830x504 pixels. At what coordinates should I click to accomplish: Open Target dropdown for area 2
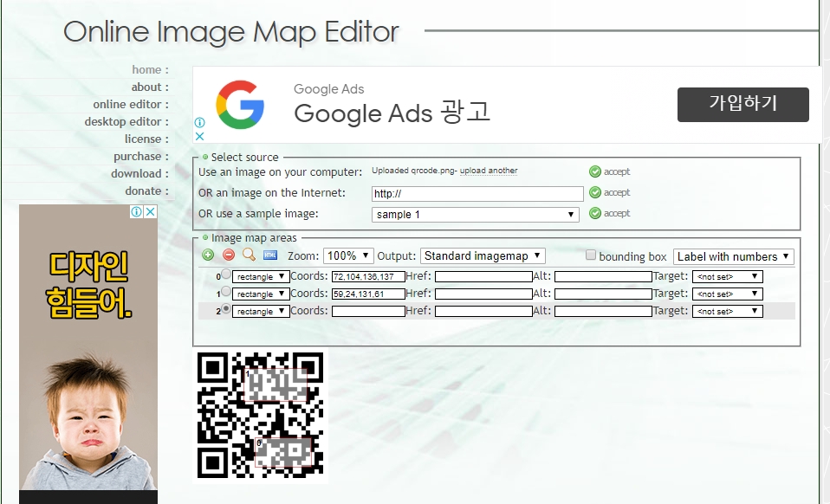click(x=727, y=312)
